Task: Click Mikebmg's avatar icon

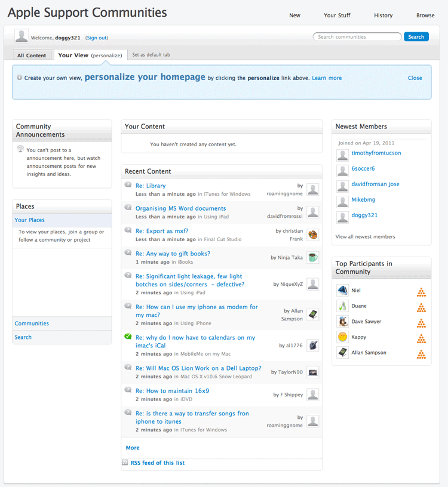Action: click(343, 202)
